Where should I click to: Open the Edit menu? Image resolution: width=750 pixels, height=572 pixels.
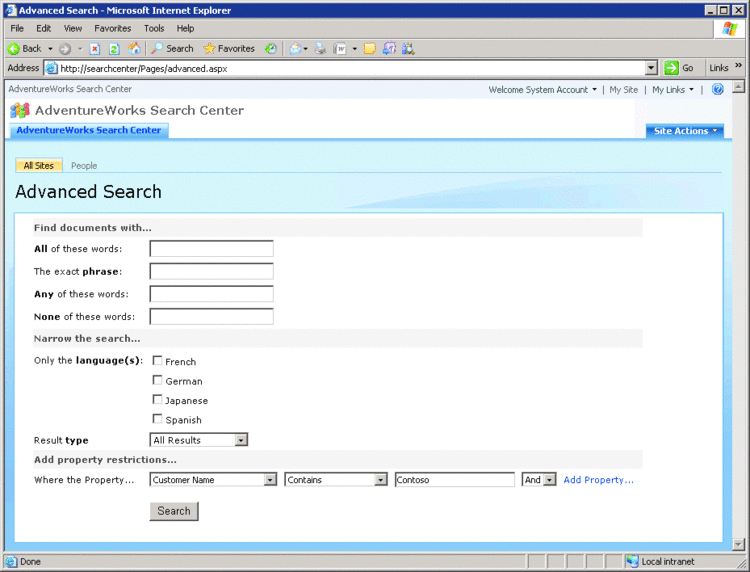point(44,28)
